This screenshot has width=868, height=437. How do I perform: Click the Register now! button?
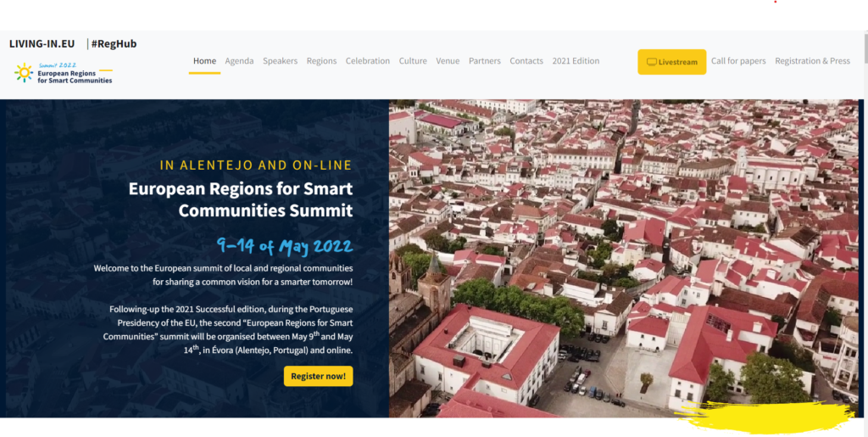click(x=319, y=376)
